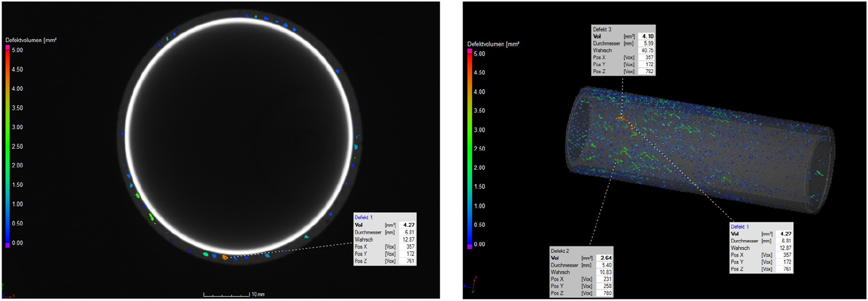
Task: Click the 2.50 level on left color bar
Action: [x=17, y=147]
